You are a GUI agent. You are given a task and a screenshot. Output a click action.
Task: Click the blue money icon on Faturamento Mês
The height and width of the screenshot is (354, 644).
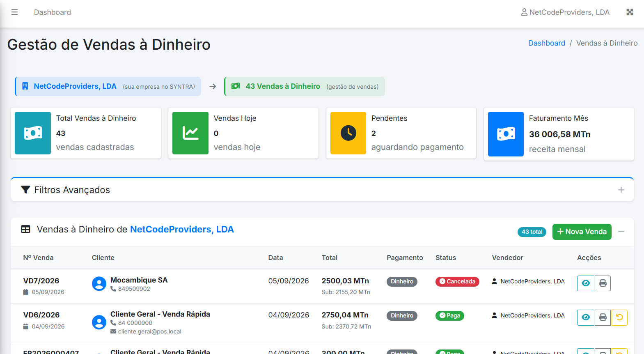506,134
